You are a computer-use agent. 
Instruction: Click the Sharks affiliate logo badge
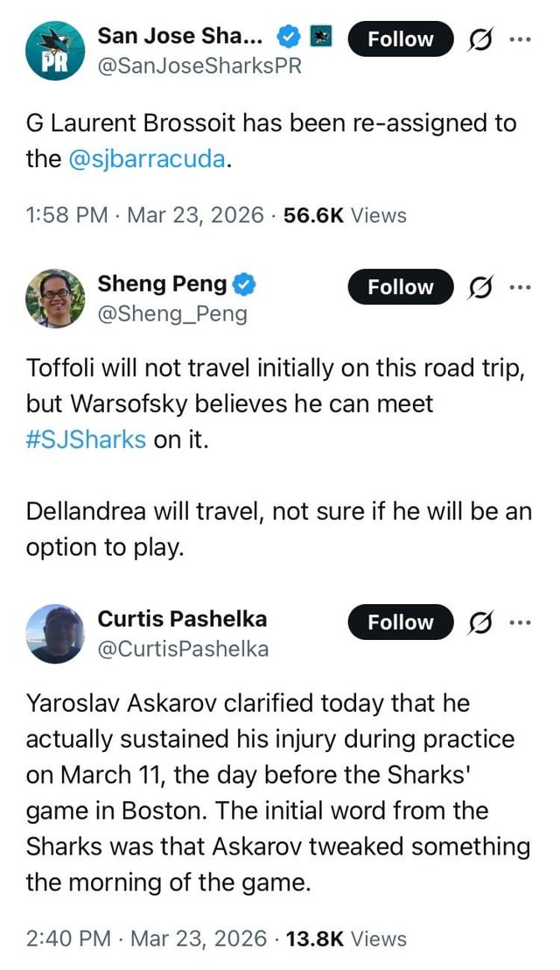point(322,37)
